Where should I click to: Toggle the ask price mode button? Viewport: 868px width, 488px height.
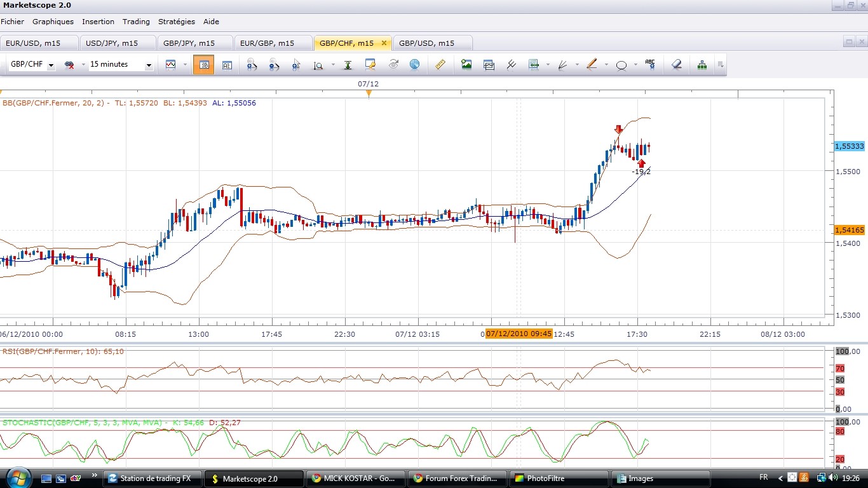pos(227,65)
